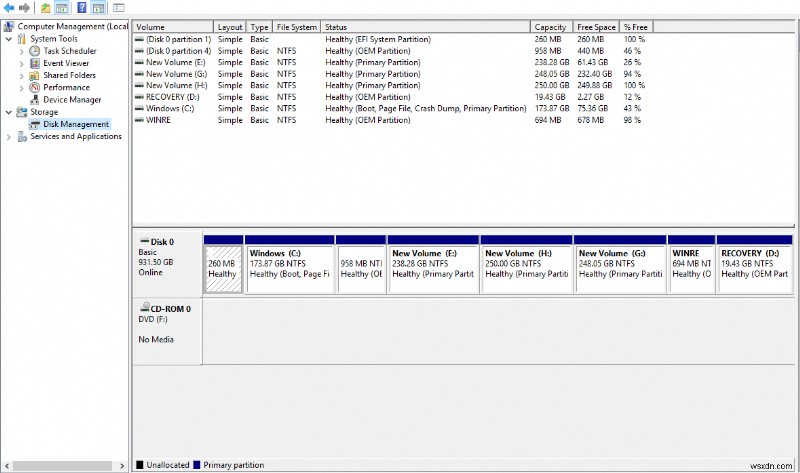Screen dimensions: 800x473
Task: Toggle the Show/Hide Action Pane icon
Action: coord(98,8)
